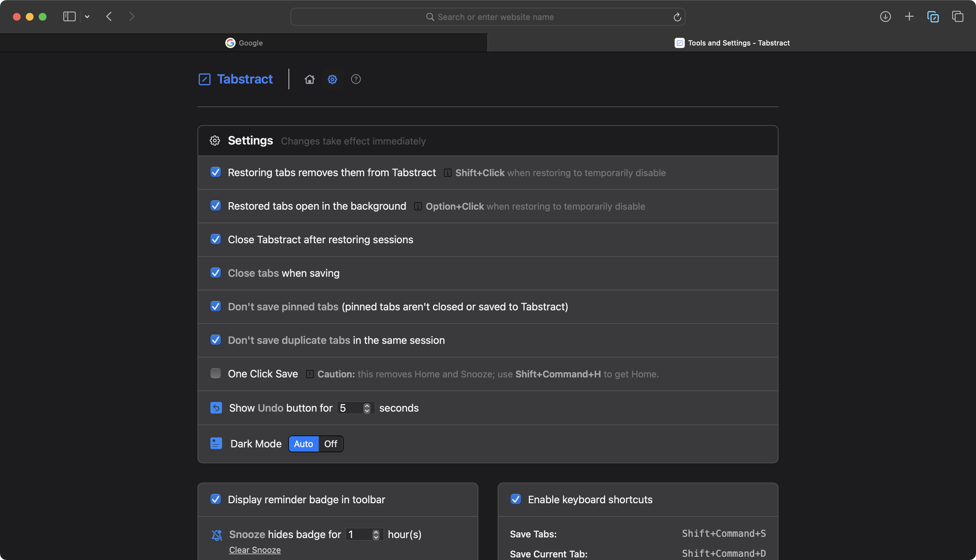Click the reload page icon
The width and height of the screenshot is (976, 560).
[x=677, y=17]
